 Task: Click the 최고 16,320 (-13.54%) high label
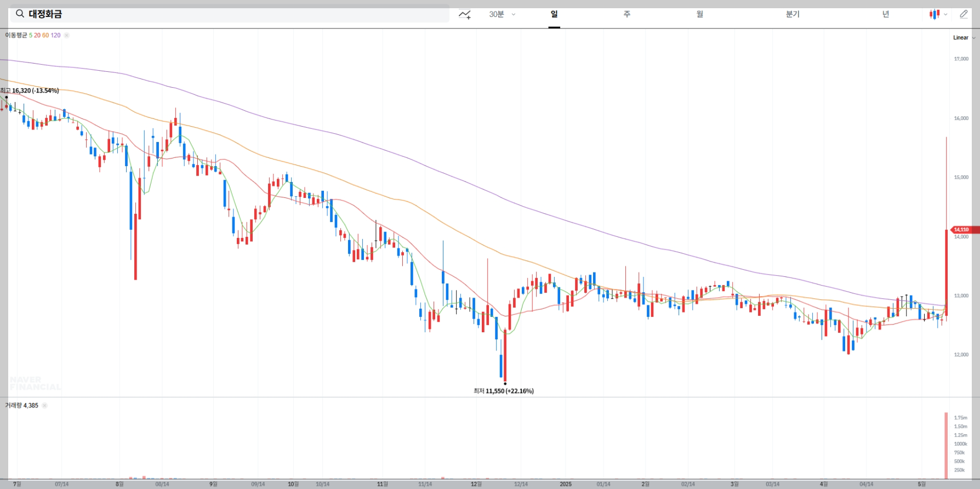[x=30, y=90]
